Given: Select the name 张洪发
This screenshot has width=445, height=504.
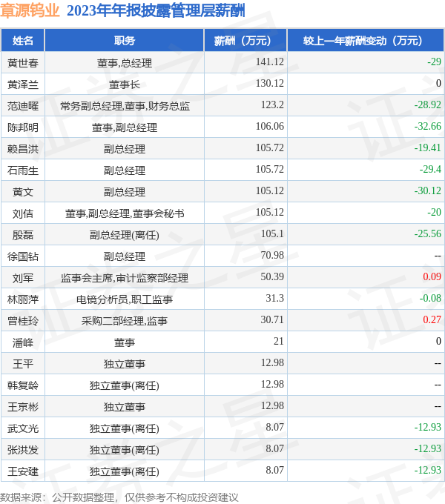Looking at the screenshot, I should coord(23,451).
